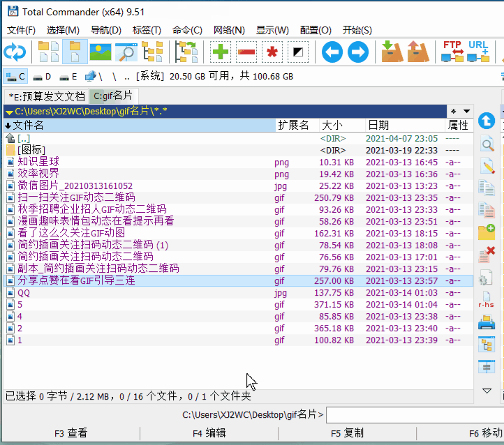The height and width of the screenshot is (445, 504).
Task: Click magnifier icon in vertical button bar
Action: (x=487, y=145)
